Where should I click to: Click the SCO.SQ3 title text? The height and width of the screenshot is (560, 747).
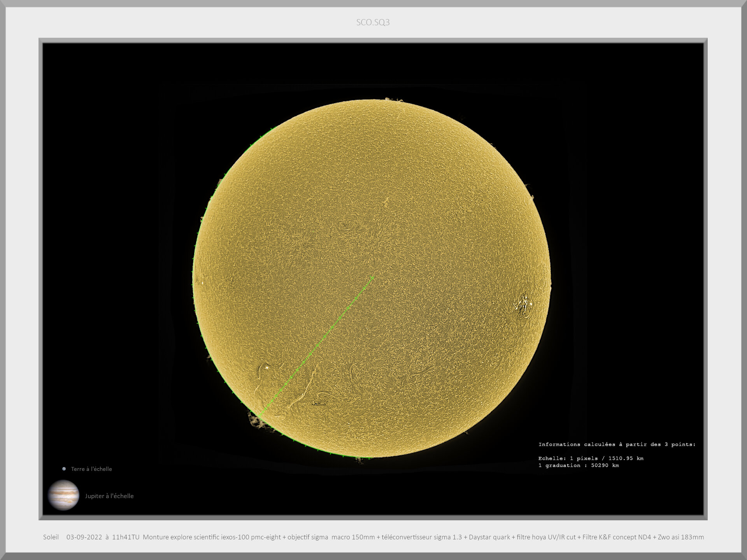click(373, 22)
